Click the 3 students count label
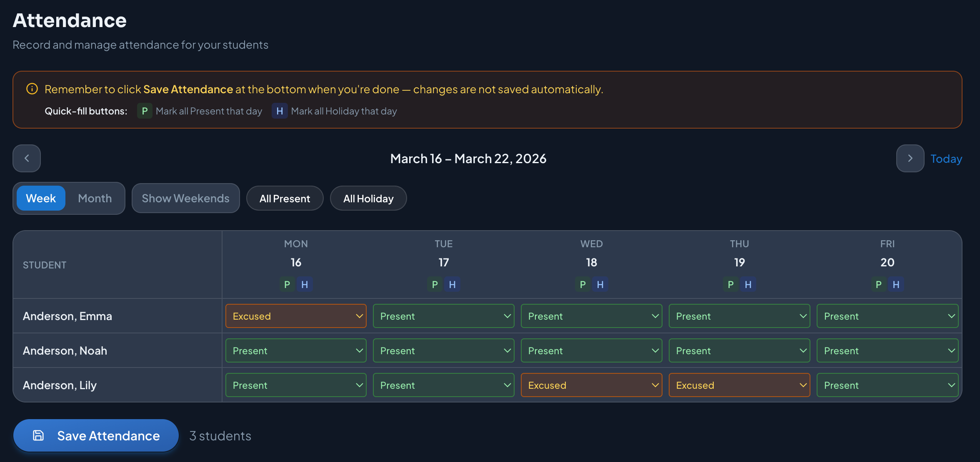 pos(220,435)
